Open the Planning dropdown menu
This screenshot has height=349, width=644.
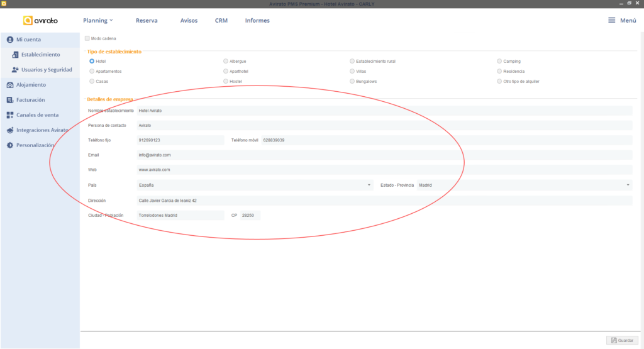97,21
